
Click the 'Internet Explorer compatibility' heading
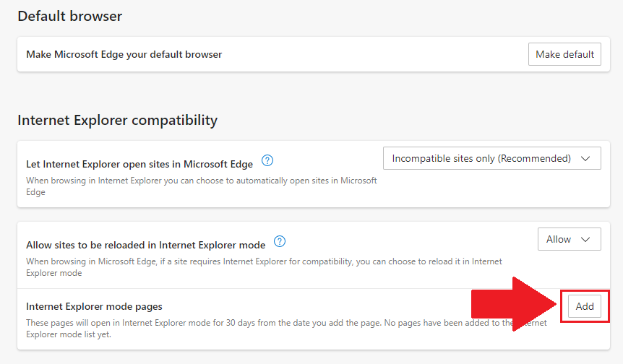click(x=118, y=121)
